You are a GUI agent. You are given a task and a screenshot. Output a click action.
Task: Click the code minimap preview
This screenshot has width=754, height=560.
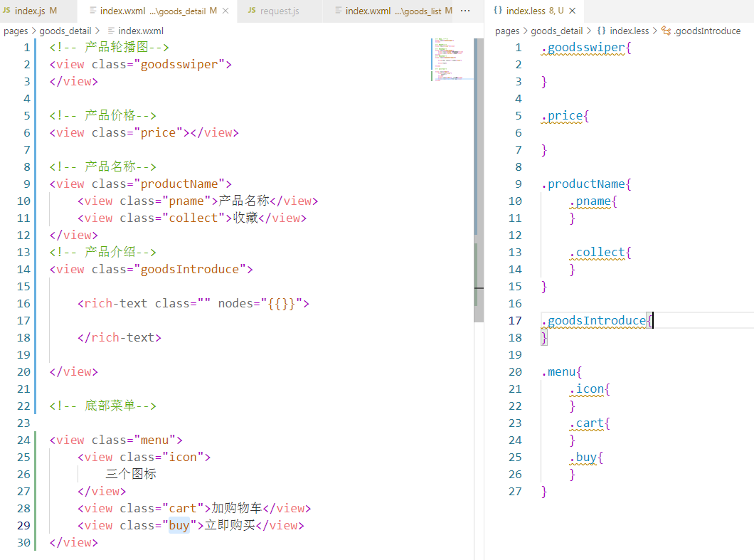(x=452, y=60)
